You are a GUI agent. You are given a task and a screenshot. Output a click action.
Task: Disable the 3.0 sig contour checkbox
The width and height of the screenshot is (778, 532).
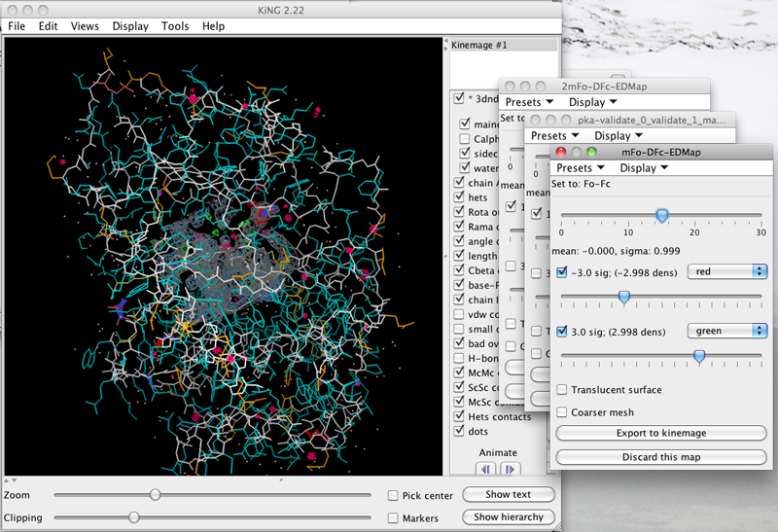tap(563, 331)
